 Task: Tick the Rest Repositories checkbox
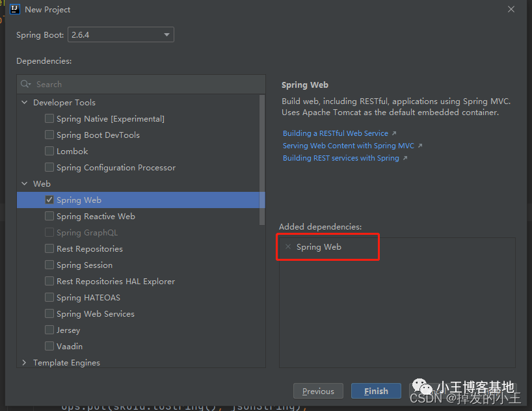pos(49,249)
